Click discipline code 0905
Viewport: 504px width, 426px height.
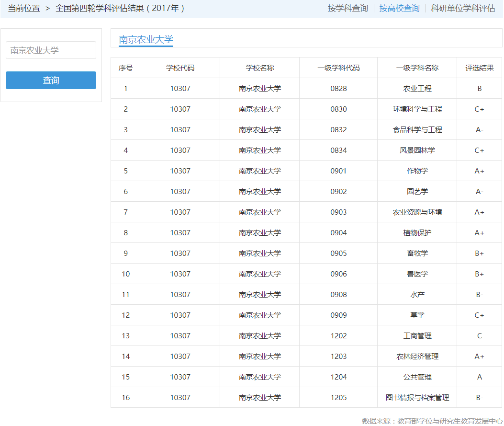click(x=338, y=253)
